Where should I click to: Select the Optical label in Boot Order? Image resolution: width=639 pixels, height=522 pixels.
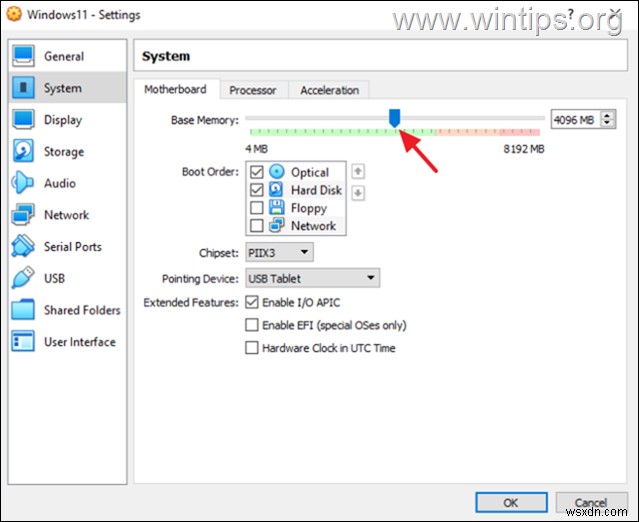coord(310,172)
